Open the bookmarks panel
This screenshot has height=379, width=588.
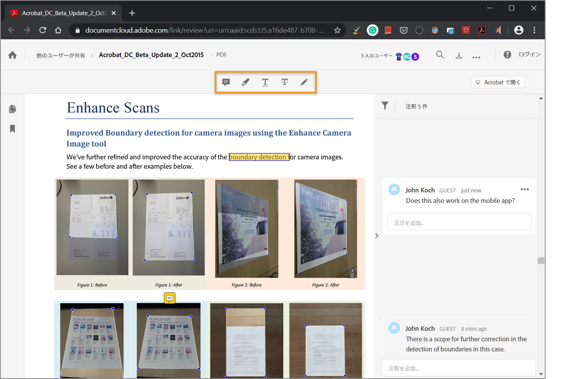(x=12, y=129)
